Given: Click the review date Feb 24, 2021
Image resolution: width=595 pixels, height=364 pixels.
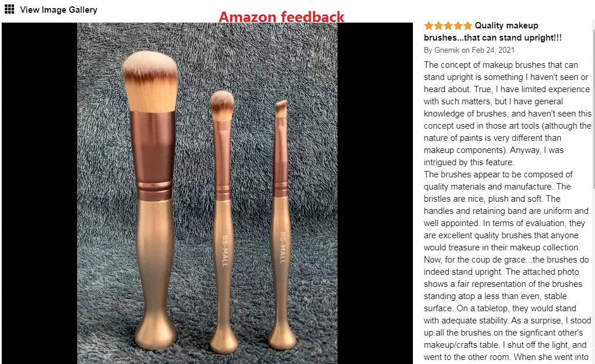Looking at the screenshot, I should [x=493, y=50].
